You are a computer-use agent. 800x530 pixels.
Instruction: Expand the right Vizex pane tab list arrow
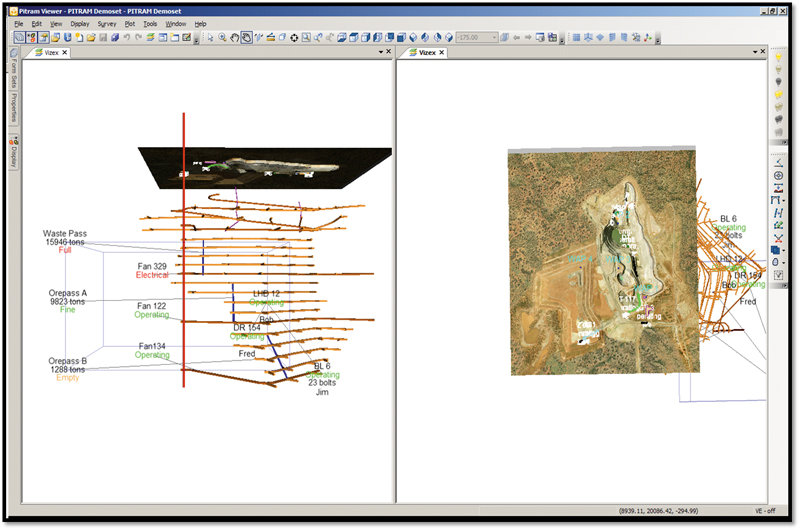[x=754, y=52]
